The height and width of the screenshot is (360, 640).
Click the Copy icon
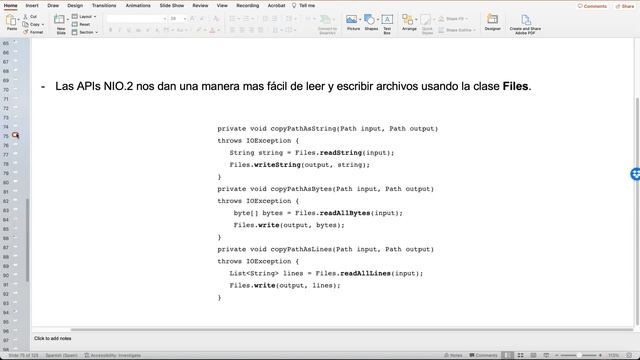[25, 24]
